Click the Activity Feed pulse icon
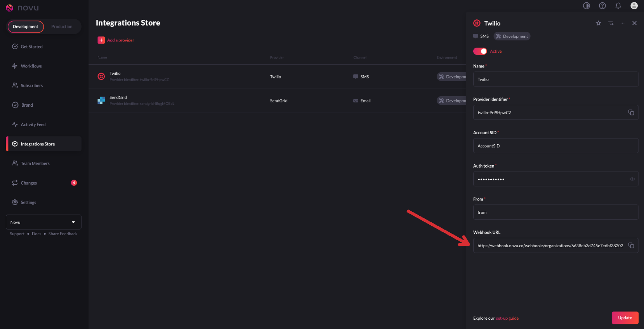The width and height of the screenshot is (644, 329). [15, 124]
